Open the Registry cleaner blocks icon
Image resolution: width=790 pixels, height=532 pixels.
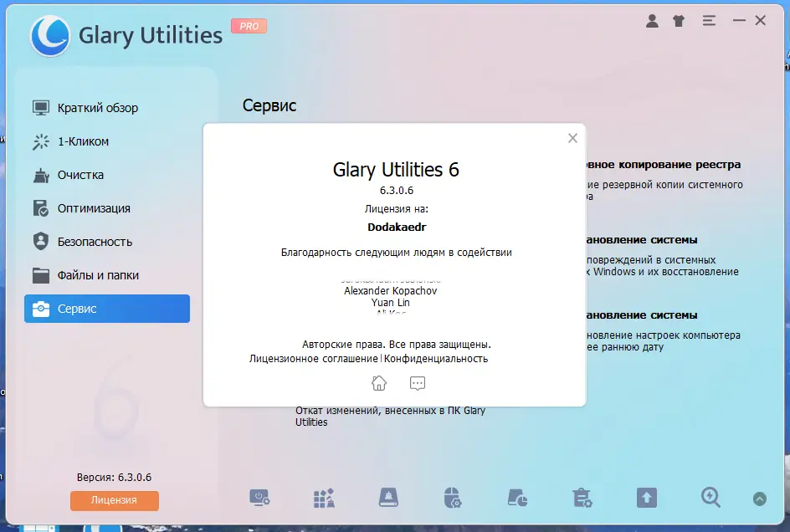[x=324, y=498]
